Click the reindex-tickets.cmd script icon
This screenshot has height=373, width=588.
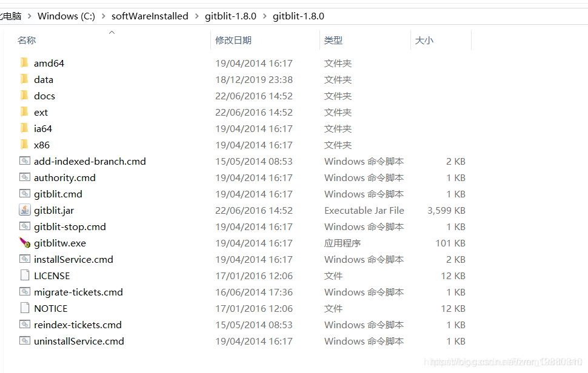[x=25, y=325]
